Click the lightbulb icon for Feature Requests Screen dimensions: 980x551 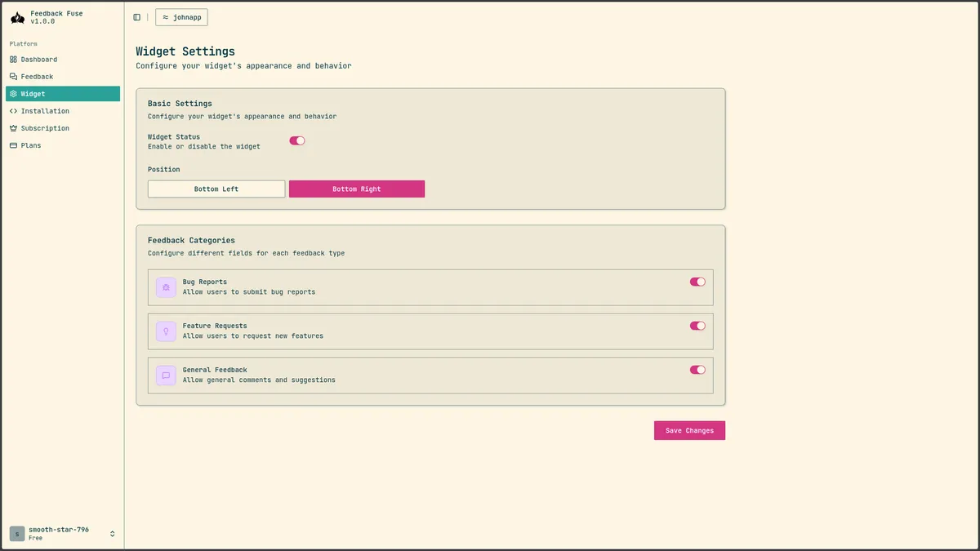point(166,331)
